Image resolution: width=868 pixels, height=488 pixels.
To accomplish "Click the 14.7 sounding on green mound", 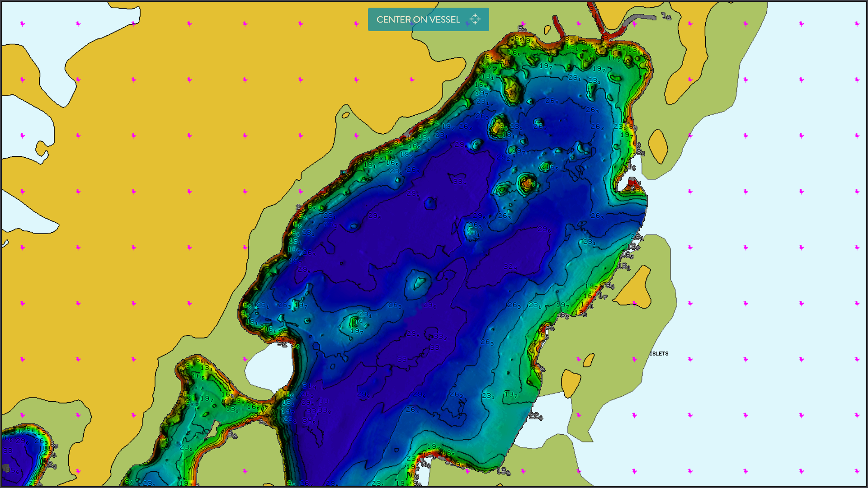I will tap(359, 323).
